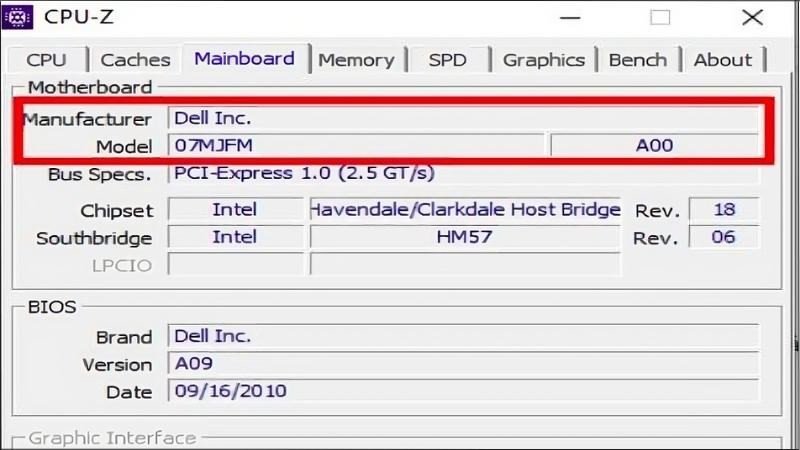Go to the Bench tab
Screen dimensions: 800x450
(x=638, y=60)
